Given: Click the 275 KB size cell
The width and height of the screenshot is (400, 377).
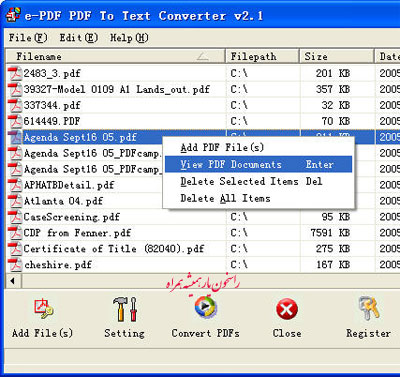Looking at the screenshot, I should [x=333, y=249].
